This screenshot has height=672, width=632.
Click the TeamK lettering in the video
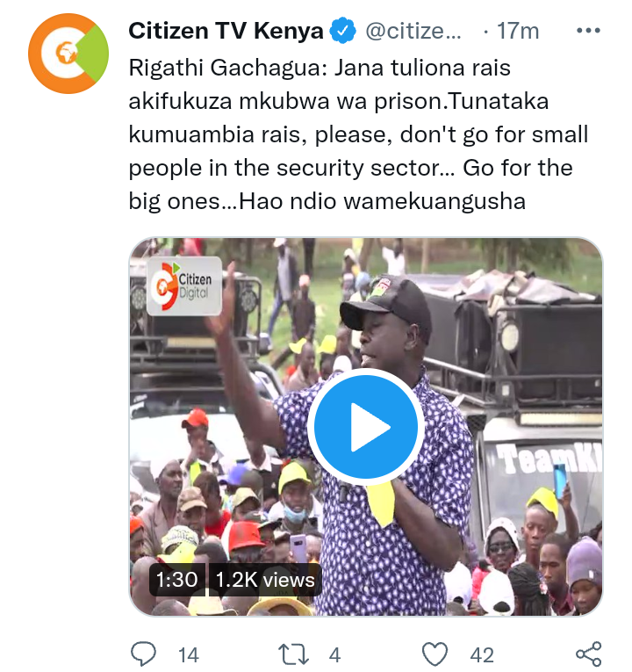click(x=549, y=459)
